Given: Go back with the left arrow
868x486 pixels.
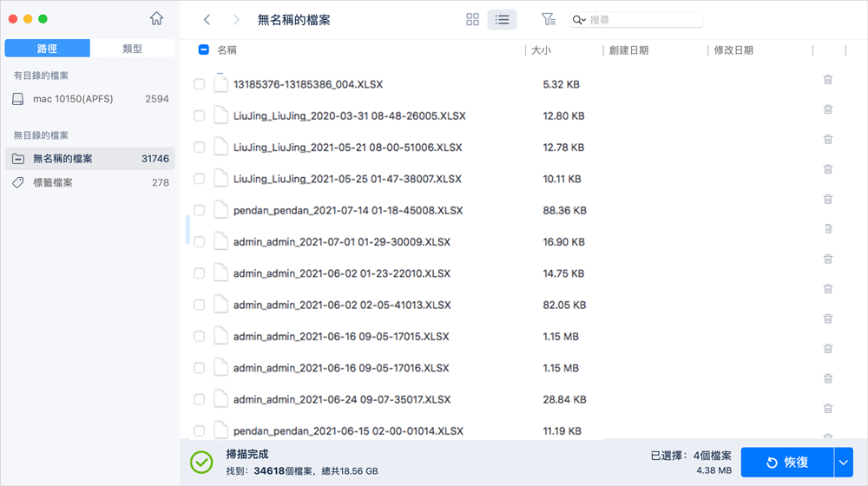Looking at the screenshot, I should [207, 19].
